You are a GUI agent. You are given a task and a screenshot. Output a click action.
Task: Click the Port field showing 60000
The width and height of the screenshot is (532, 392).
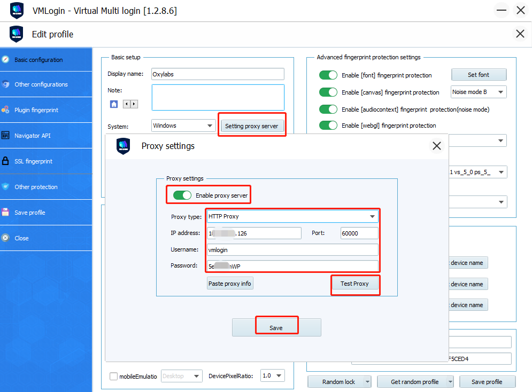click(359, 233)
